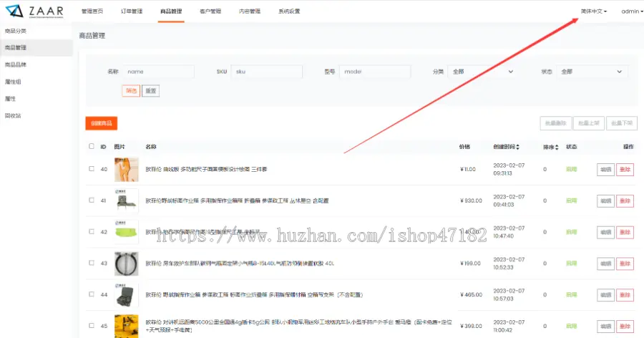Switch to the 订单管理 top tab
644x338 pixels.
pos(130,11)
